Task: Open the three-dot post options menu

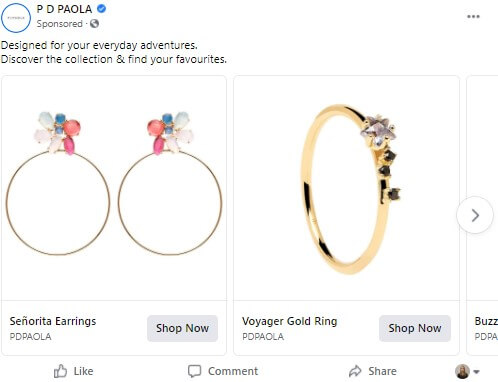Action: pyautogui.click(x=473, y=17)
